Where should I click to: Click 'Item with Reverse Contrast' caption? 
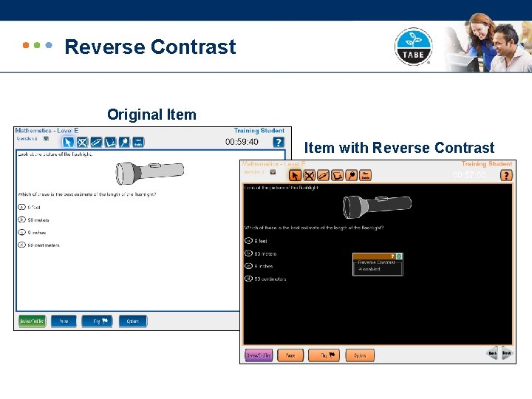pyautogui.click(x=399, y=148)
